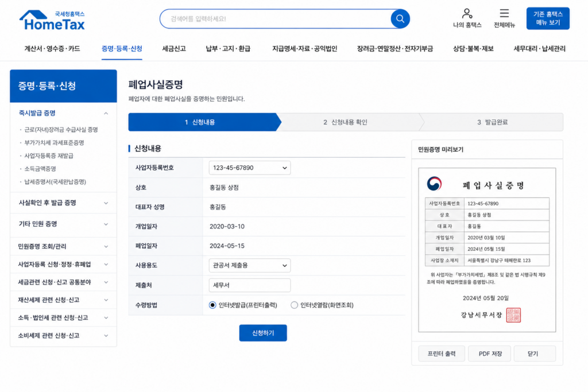Click the 상호 value 홍길동 상점

(225, 187)
